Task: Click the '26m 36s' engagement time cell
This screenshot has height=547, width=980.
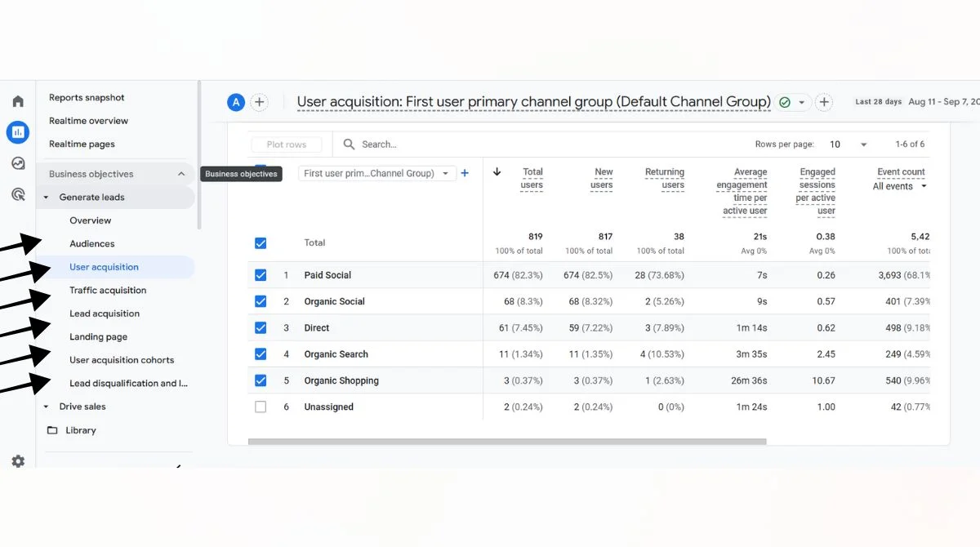Action: pos(749,380)
